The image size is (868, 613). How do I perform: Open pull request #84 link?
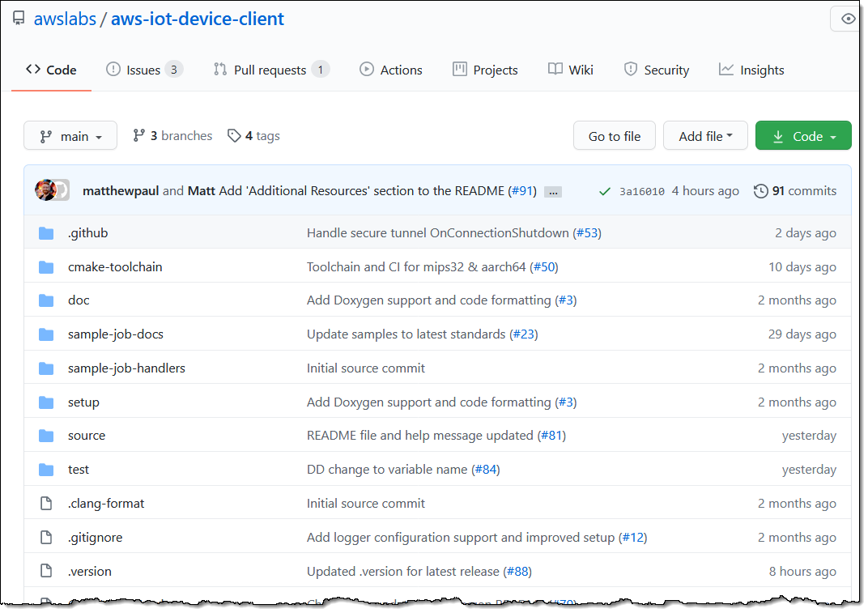coord(486,470)
